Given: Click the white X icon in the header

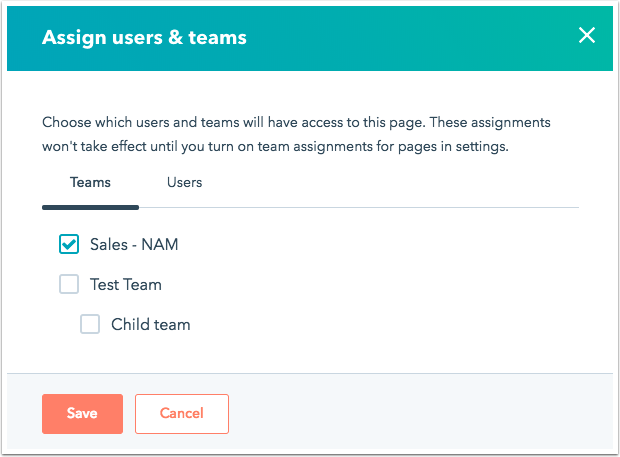Looking at the screenshot, I should pos(587,35).
